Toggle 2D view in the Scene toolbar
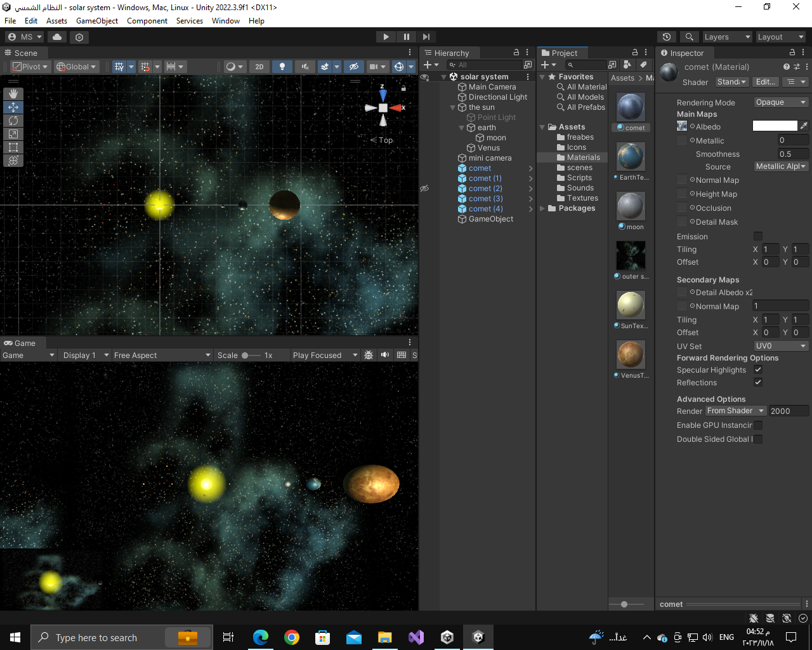 (260, 66)
